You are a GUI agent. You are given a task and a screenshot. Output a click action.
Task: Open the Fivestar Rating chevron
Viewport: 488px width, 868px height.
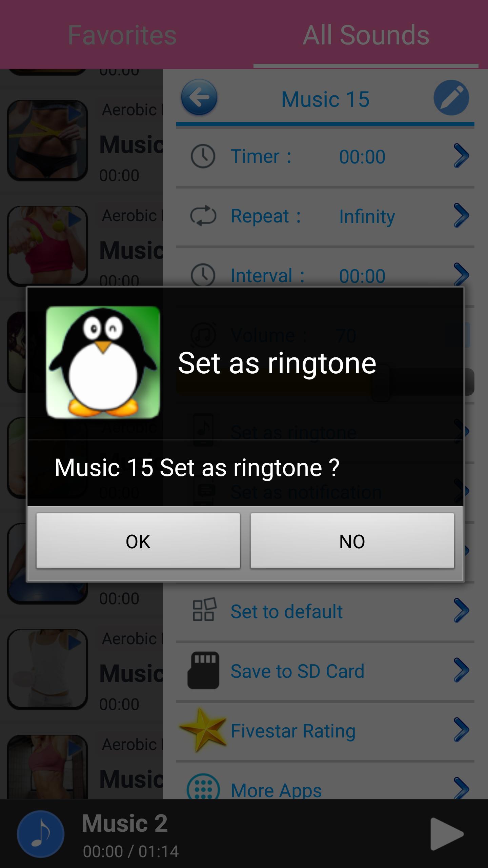point(461,730)
